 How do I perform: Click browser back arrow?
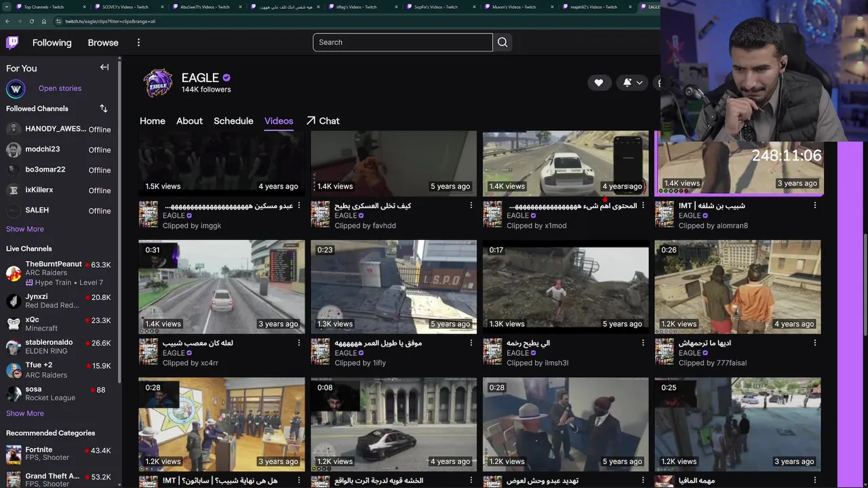pos(7,21)
